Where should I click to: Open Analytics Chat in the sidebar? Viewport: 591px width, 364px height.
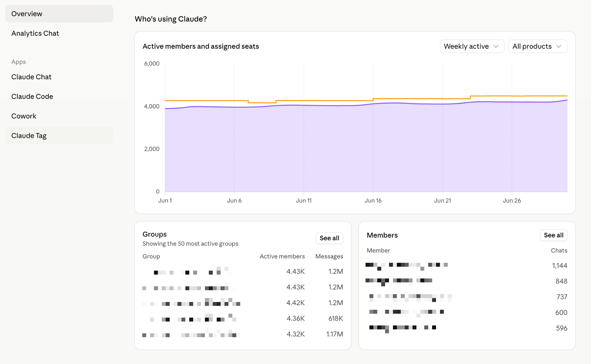tap(59, 33)
